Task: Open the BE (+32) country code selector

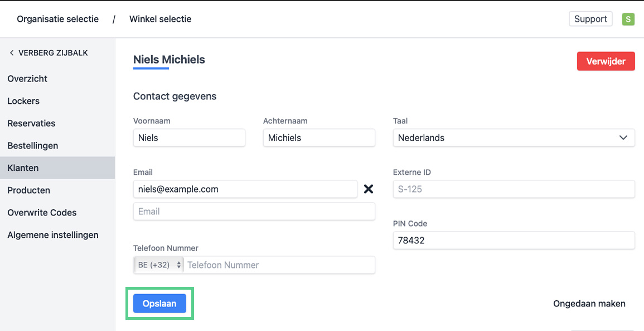Action: pyautogui.click(x=159, y=265)
